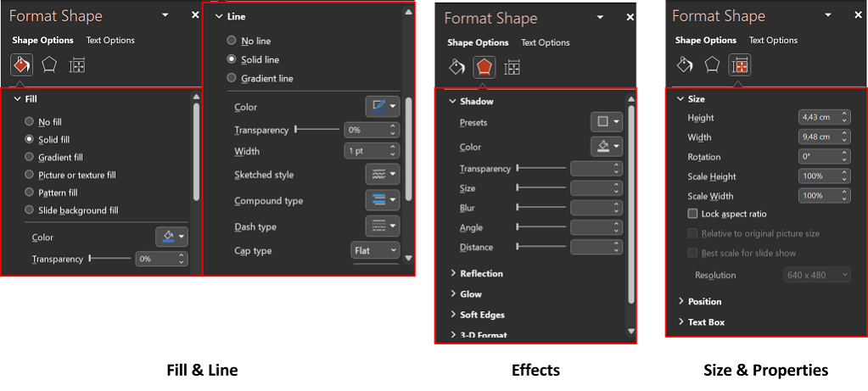Click the Line Width 1 pt field
868x391 pixels.
(372, 150)
